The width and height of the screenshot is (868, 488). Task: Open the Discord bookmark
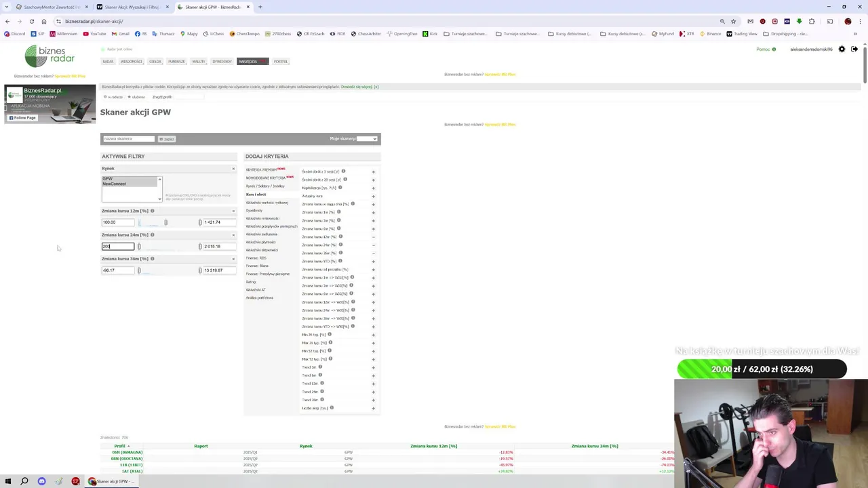(14, 34)
